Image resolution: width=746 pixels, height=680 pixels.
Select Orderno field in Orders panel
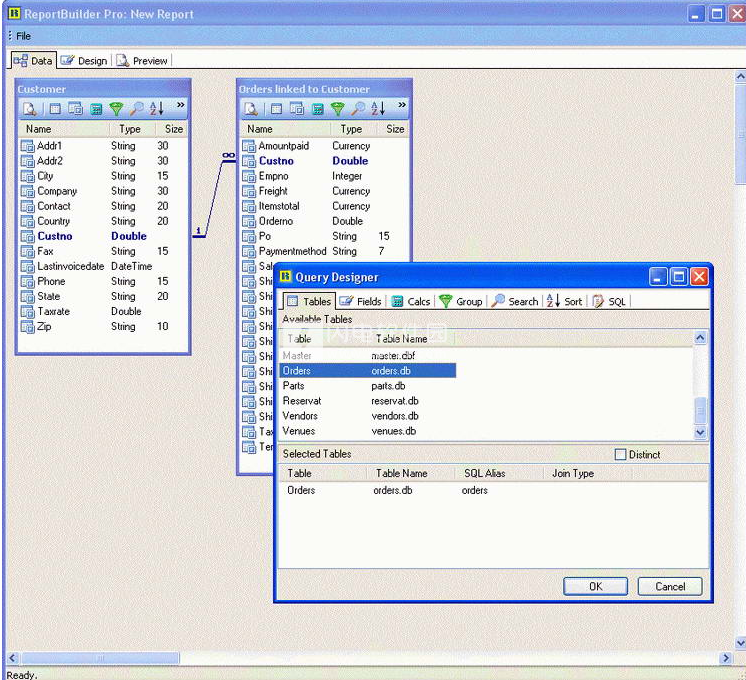[325, 221]
